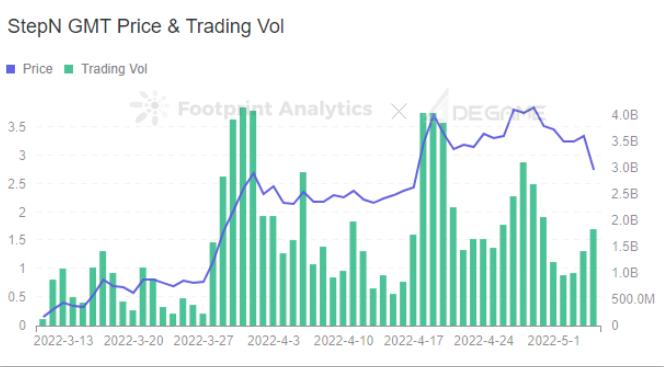The width and height of the screenshot is (664, 367).
Task: Select the 2022-3-13 x-axis date label
Action: point(64,341)
